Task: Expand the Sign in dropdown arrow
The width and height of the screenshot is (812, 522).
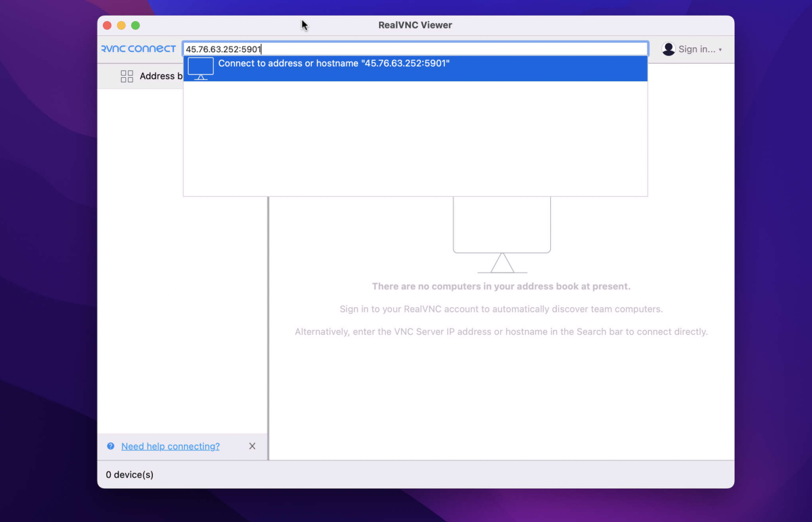Action: click(x=720, y=50)
